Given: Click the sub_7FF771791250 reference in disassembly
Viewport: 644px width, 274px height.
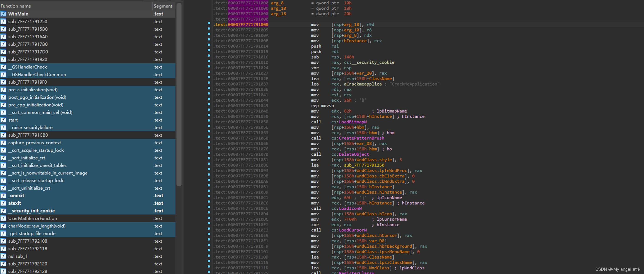Looking at the screenshot, I should point(364,165).
